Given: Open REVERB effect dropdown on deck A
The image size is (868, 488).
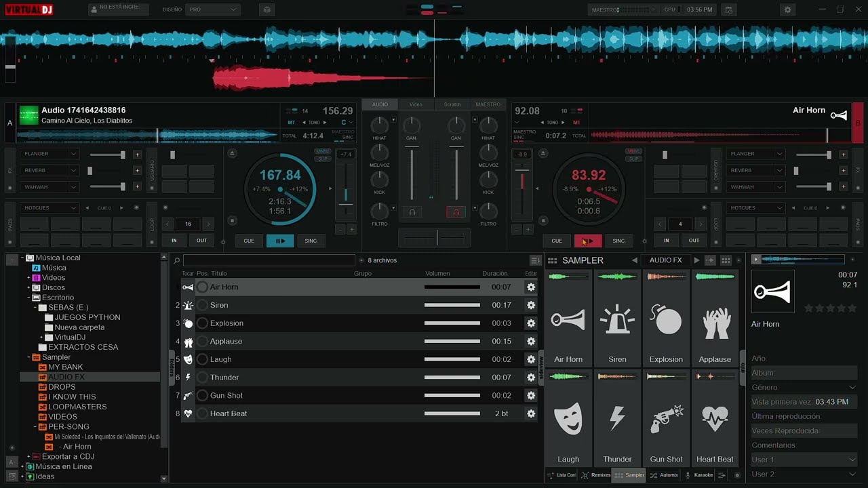Looking at the screenshot, I should pyautogui.click(x=51, y=171).
